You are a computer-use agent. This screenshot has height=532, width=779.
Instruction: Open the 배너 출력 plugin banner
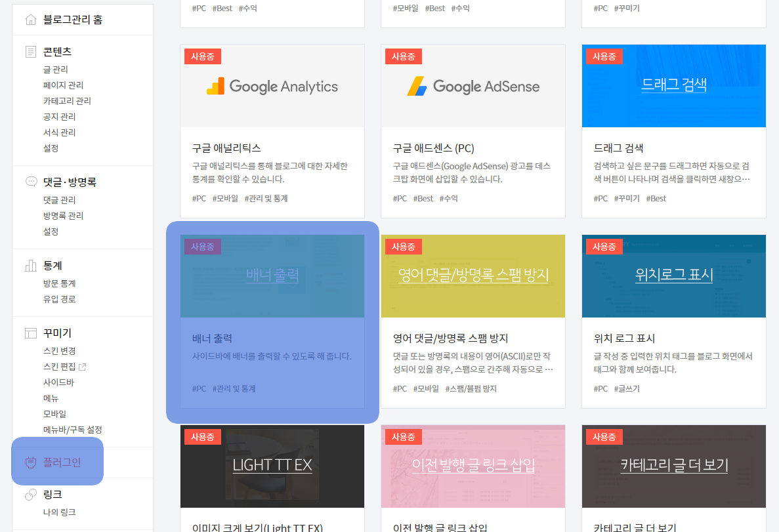pyautogui.click(x=272, y=276)
